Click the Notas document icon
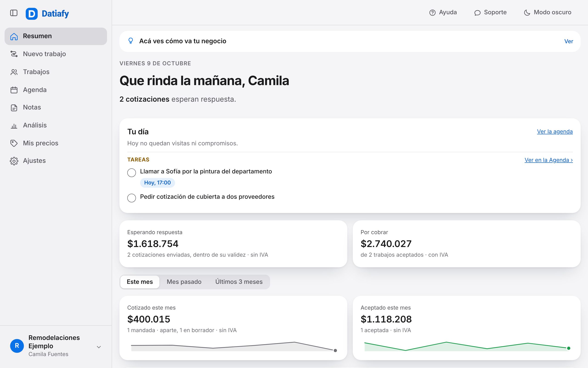The image size is (588, 368). (x=14, y=108)
